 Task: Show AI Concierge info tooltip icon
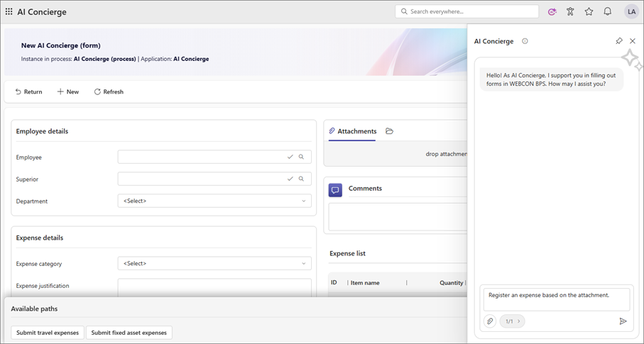tap(525, 41)
